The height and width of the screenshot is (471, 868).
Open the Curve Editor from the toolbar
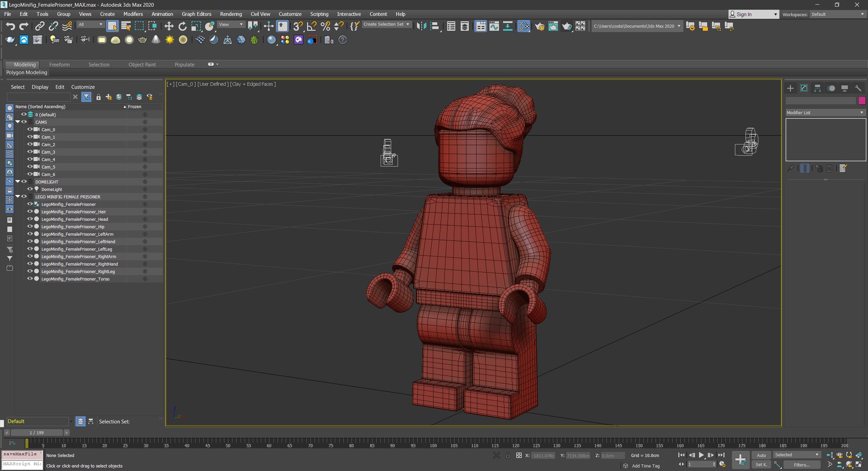click(494, 26)
